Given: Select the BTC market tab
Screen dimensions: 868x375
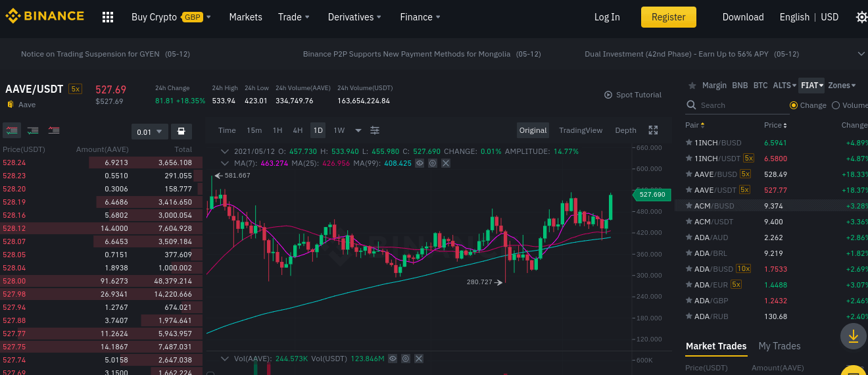Looking at the screenshot, I should point(760,86).
